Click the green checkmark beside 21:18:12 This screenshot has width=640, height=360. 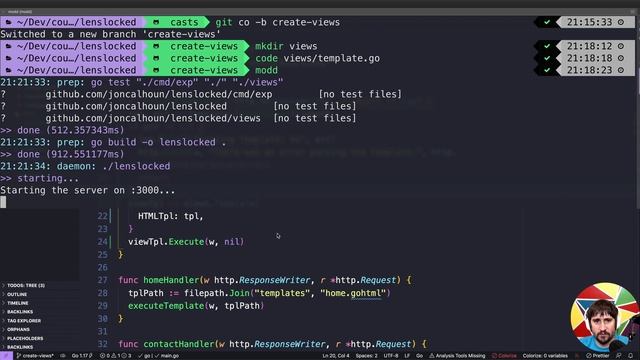click(547, 46)
